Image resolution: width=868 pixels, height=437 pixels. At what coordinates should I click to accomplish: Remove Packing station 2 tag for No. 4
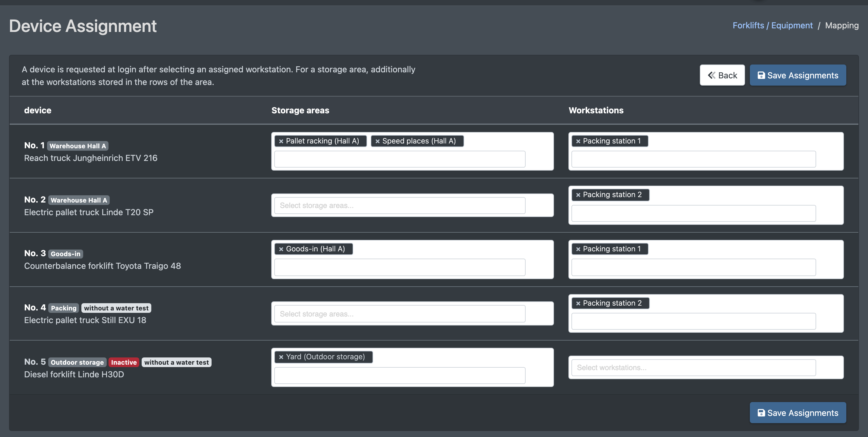click(578, 303)
